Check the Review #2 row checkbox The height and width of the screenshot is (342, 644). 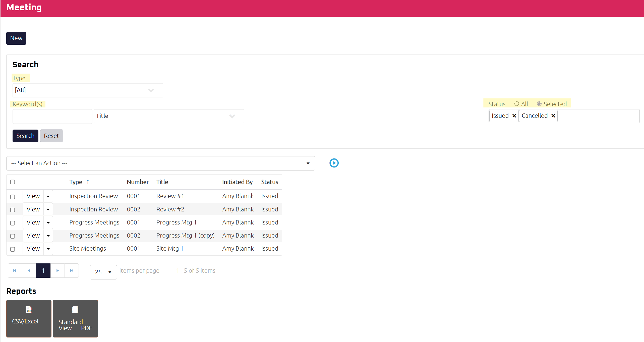(13, 210)
